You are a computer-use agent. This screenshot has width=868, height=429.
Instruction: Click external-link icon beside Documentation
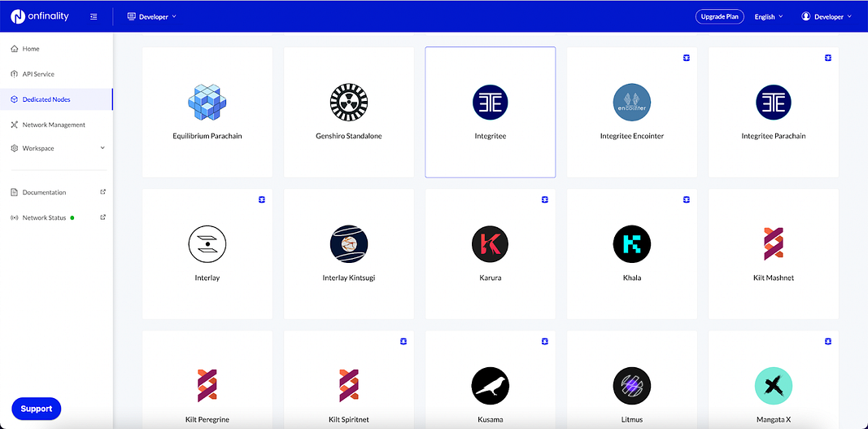tap(103, 192)
